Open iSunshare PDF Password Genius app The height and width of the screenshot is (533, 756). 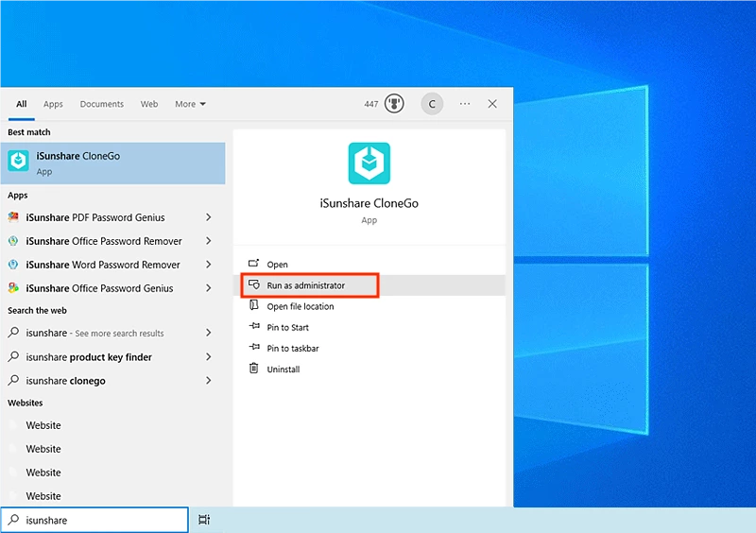(95, 217)
